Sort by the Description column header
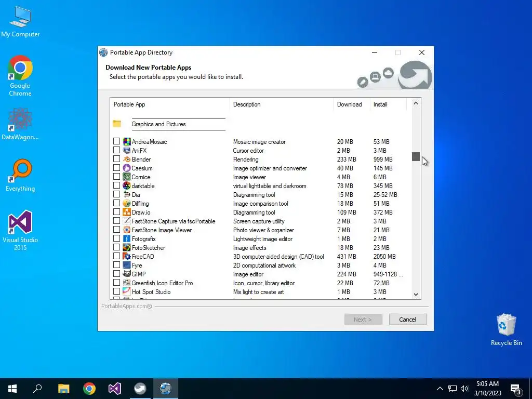Screen dimensions: 532x399 pyautogui.click(x=282, y=104)
